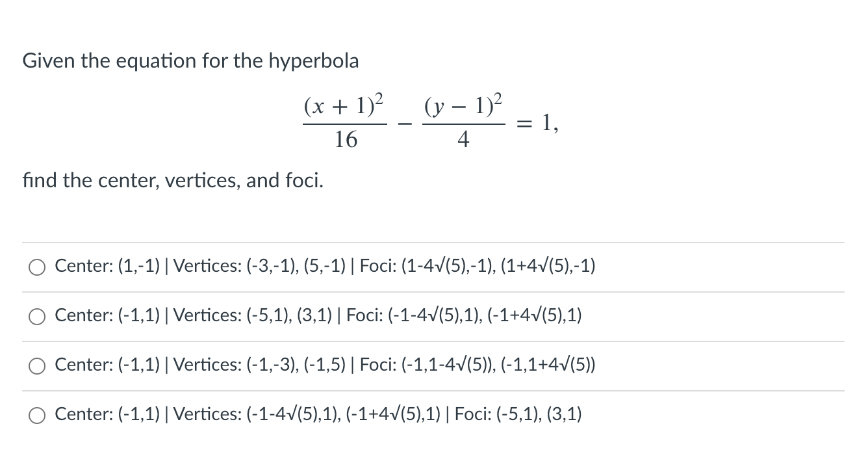Screen dimensions: 868x450
Task: Click the denominator 4 in the equation
Action: 463,139
